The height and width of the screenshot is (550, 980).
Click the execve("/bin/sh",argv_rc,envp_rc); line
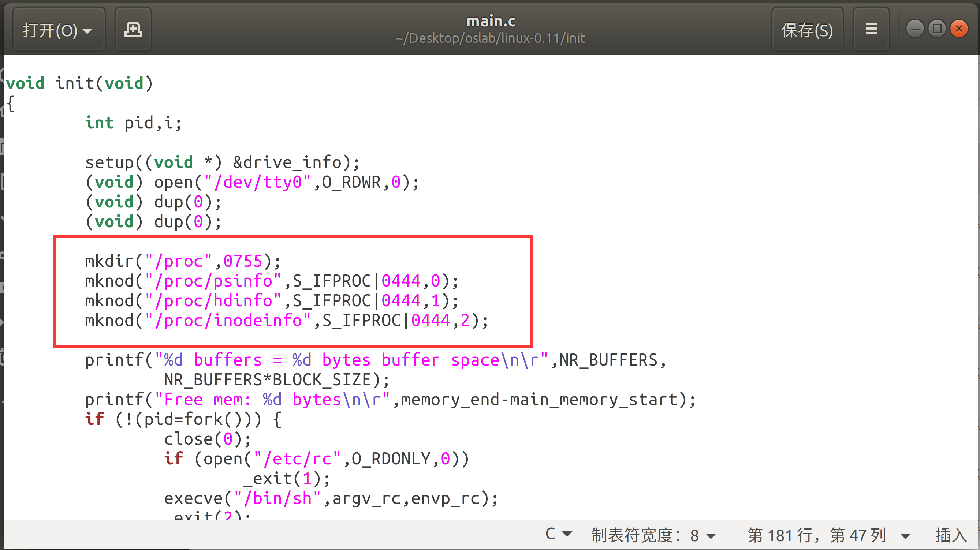[x=331, y=499]
